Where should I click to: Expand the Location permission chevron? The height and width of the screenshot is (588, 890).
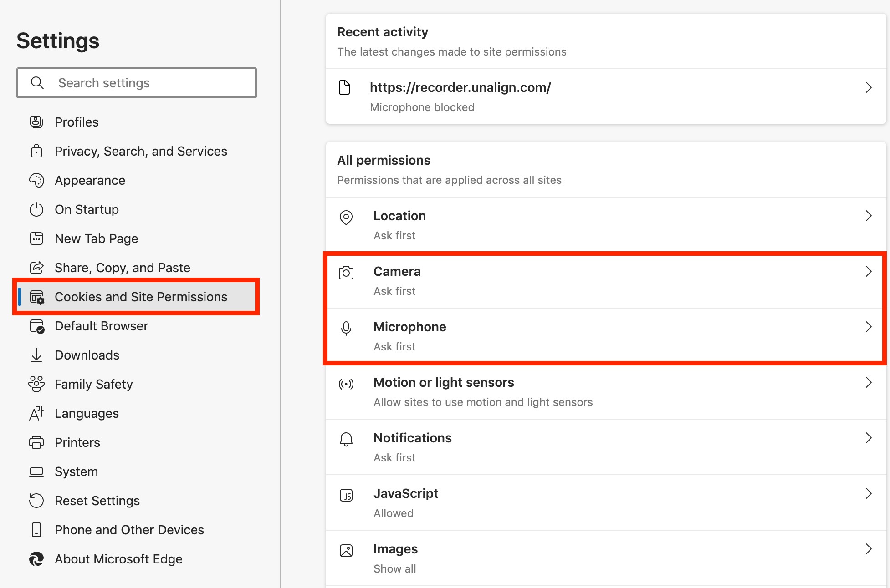coord(869,216)
